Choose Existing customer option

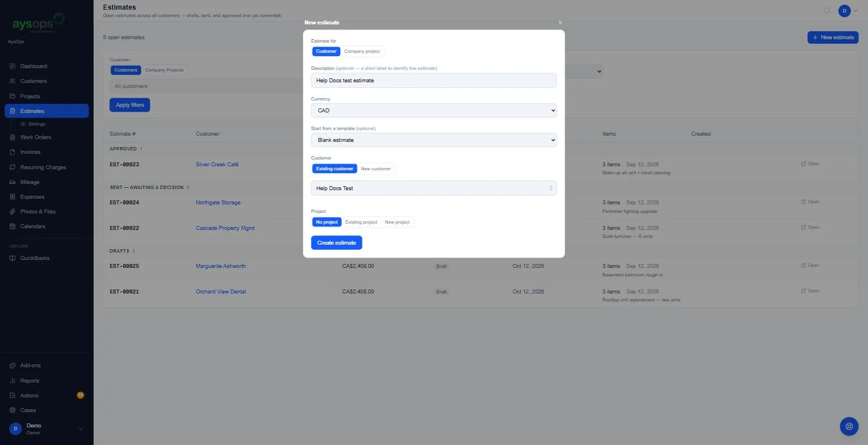pos(335,169)
